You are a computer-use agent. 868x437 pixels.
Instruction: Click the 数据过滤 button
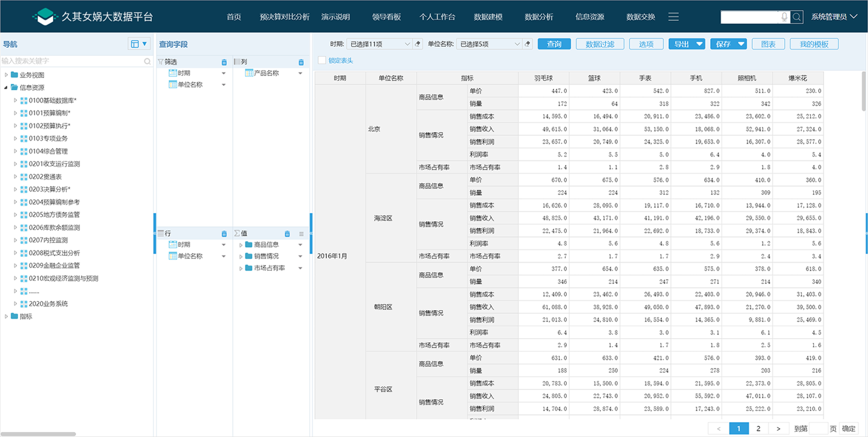point(600,44)
